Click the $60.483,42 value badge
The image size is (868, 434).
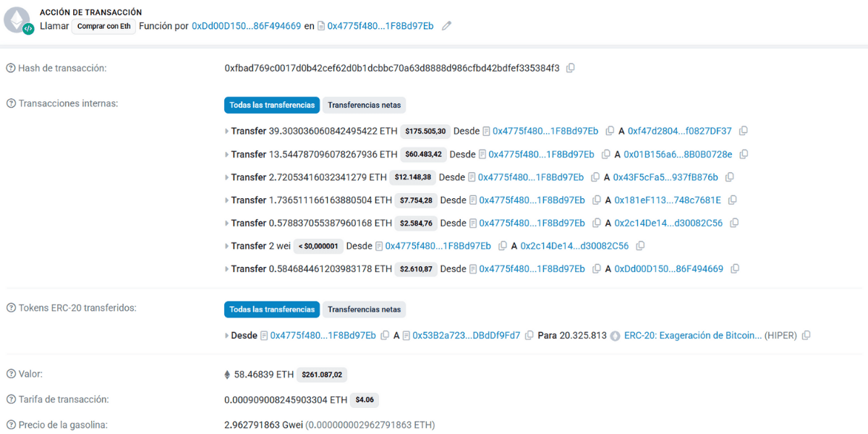tap(424, 154)
